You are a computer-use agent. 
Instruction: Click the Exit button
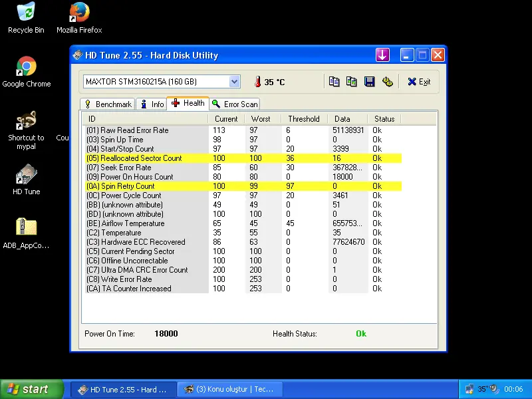[420, 82]
